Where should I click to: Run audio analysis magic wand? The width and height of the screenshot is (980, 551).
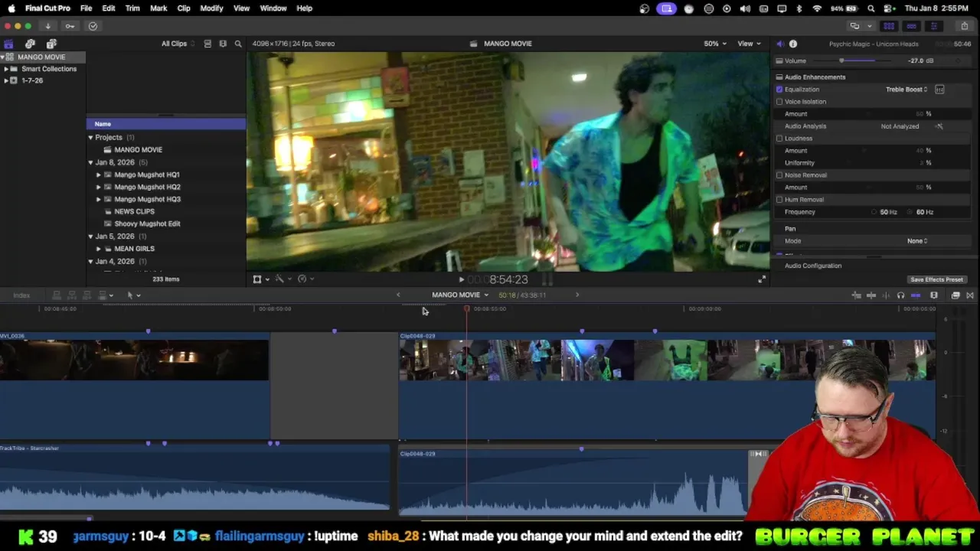point(939,126)
